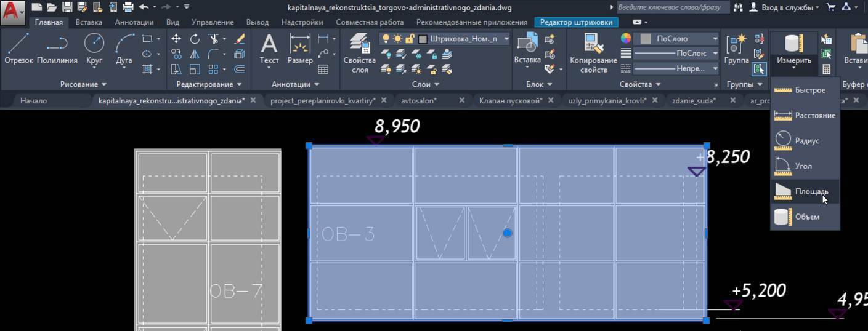
Task: Select the Полилиния polyline tool
Action: coord(57,49)
